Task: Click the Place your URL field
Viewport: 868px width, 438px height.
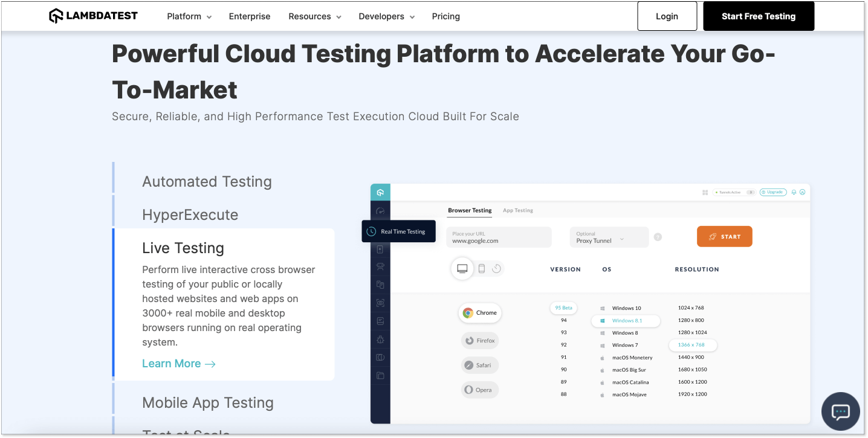Action: click(x=499, y=237)
